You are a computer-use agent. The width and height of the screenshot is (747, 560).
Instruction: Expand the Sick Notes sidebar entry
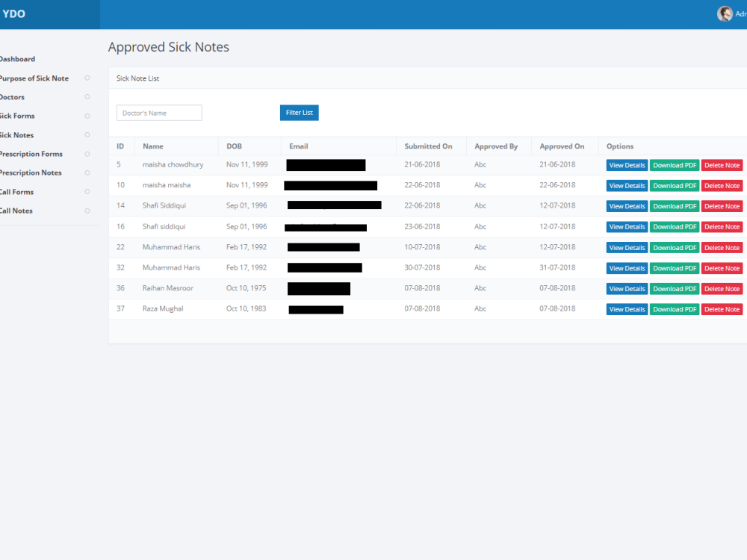17,135
